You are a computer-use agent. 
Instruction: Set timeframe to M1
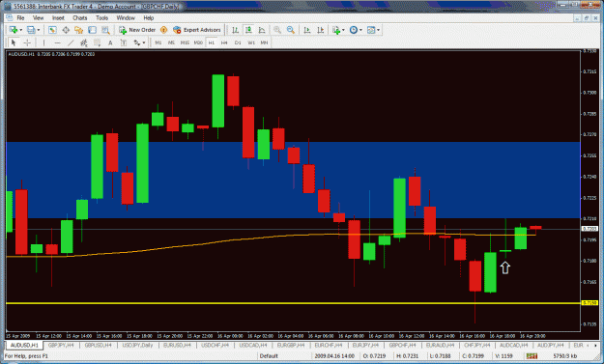click(x=158, y=42)
